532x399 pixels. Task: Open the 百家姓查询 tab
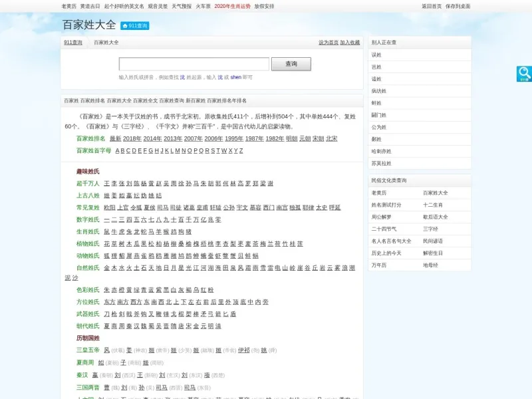(172, 101)
